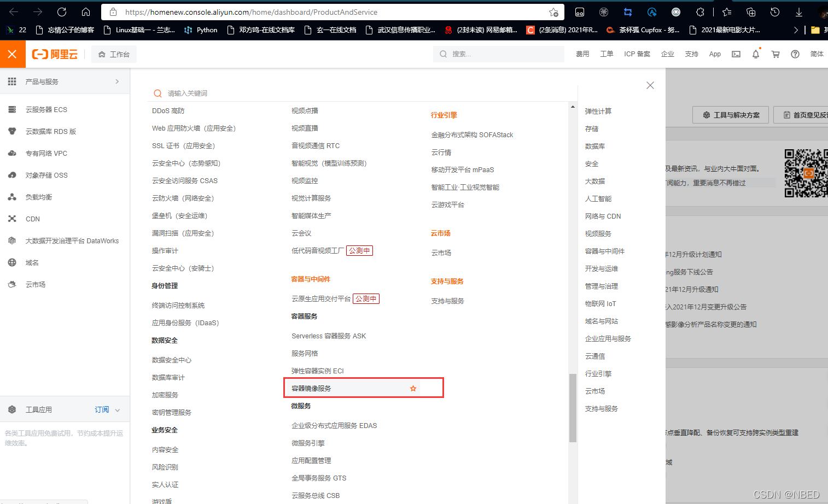Open the 工作台 workbench home
The height and width of the screenshot is (504, 828).
tap(114, 54)
